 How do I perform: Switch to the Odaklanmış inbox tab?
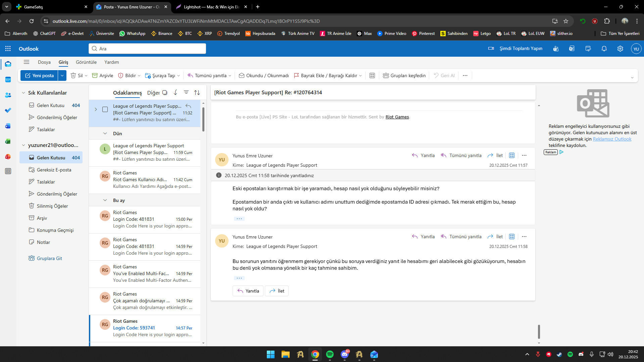point(128,93)
